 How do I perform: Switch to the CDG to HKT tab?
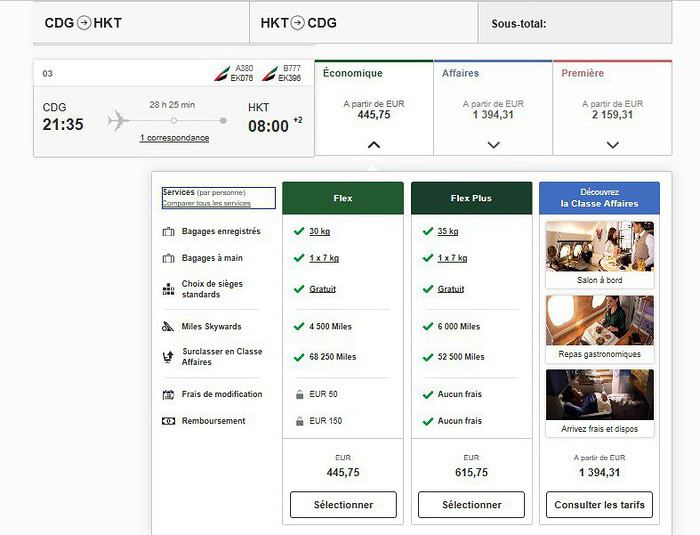pos(141,23)
